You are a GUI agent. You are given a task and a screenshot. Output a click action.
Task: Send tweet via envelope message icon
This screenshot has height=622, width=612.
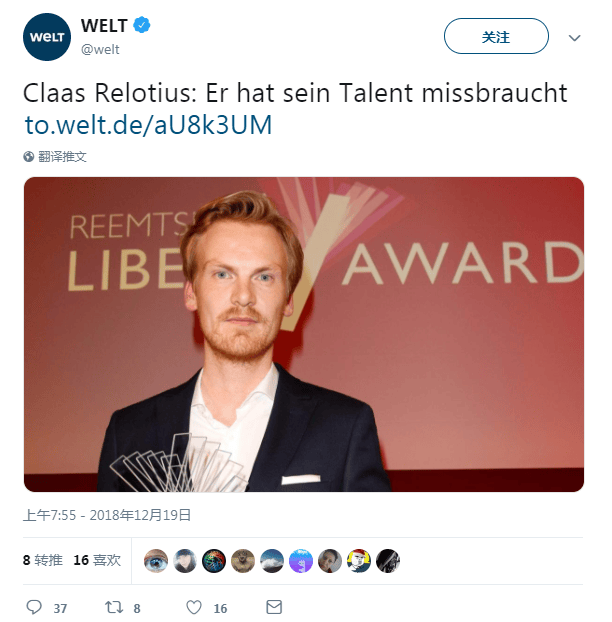coord(274,607)
